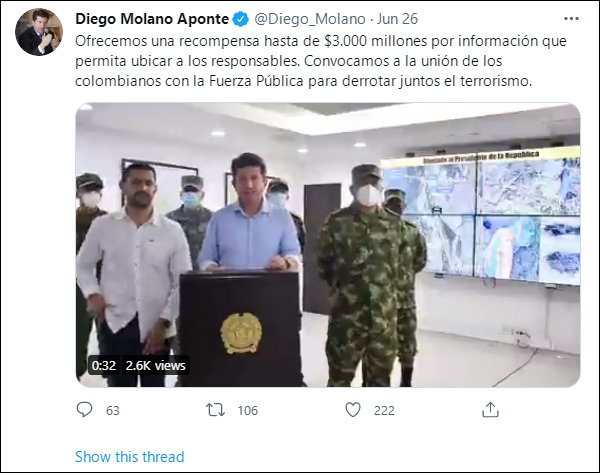The width and height of the screenshot is (600, 473).
Task: Open Diego Molano's profile avatar
Action: point(39,32)
